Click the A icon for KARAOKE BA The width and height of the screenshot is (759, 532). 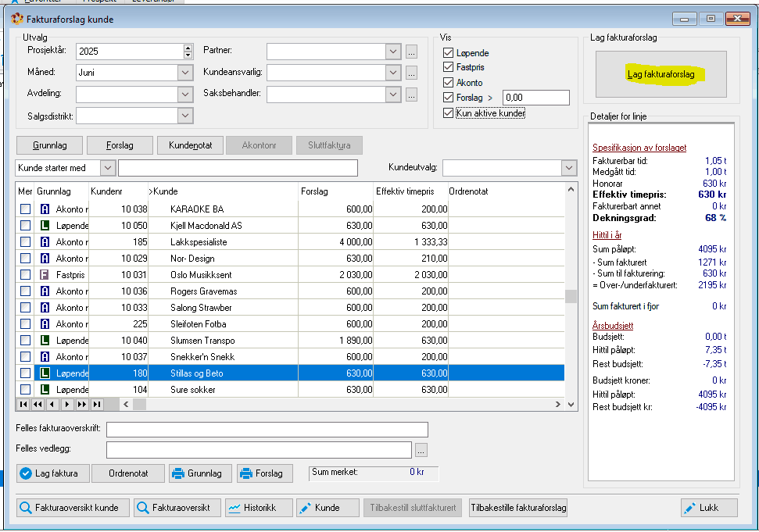[45, 209]
